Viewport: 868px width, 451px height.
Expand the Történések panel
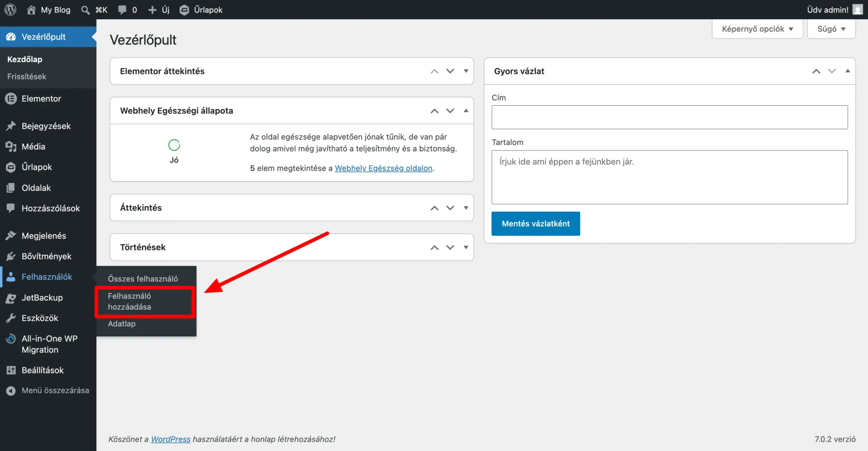tap(466, 248)
